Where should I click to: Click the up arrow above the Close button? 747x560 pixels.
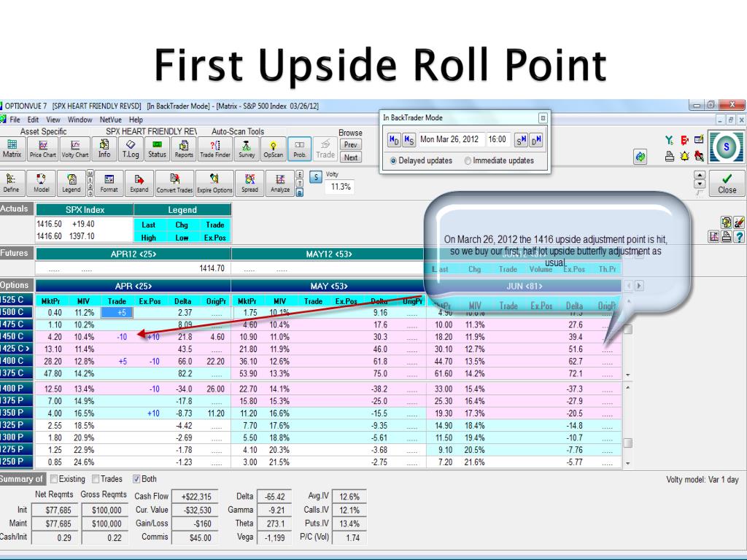click(x=700, y=175)
